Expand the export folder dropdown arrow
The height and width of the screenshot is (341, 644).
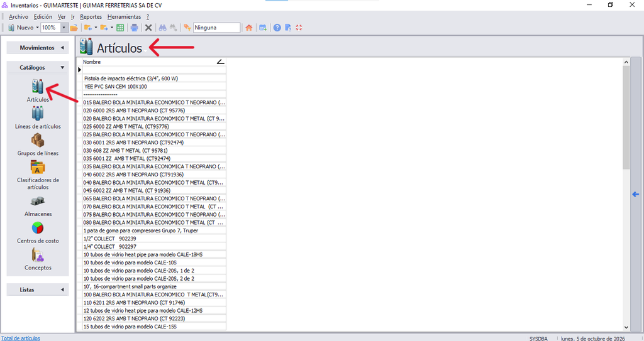(x=112, y=28)
